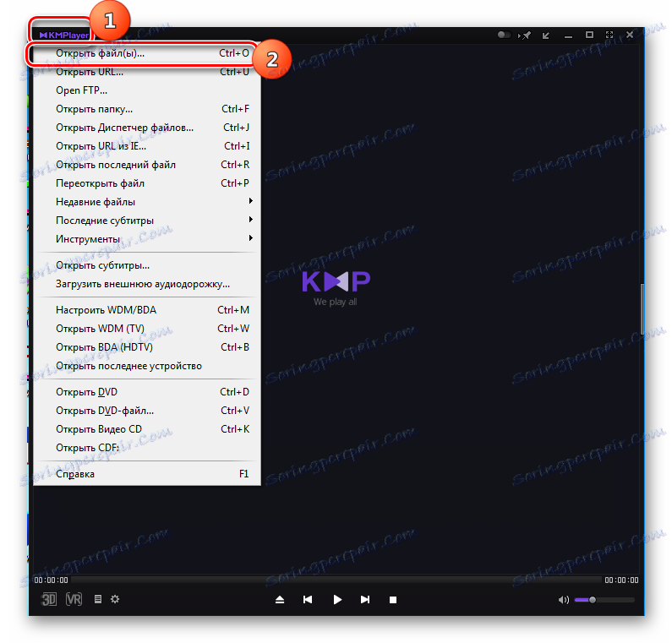Select Переоткрыть файл menu entry
The height and width of the screenshot is (643, 672).
147,183
